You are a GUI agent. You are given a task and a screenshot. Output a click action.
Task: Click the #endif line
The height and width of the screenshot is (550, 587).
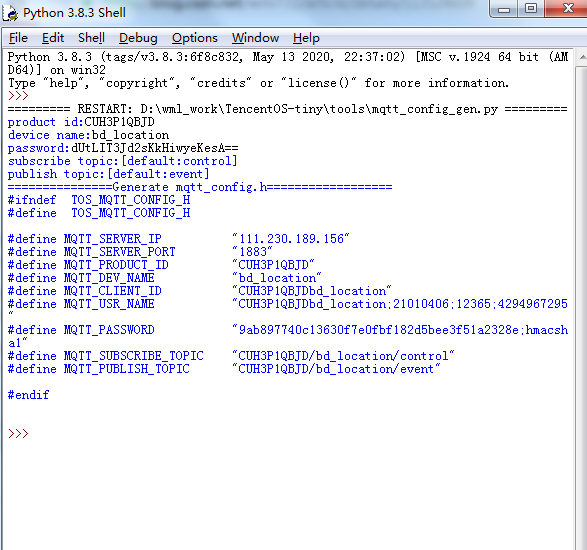pyautogui.click(x=28, y=395)
